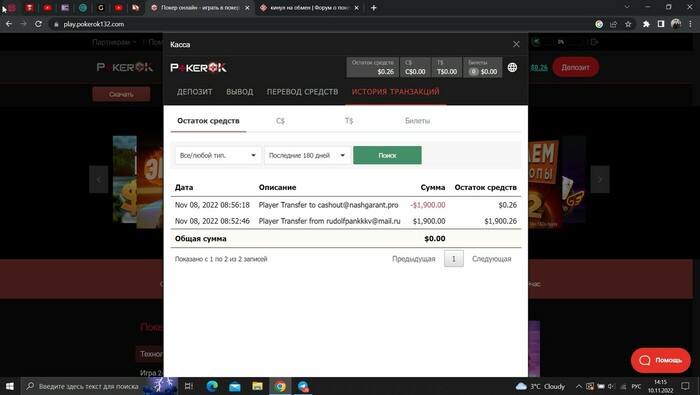Switch to the ДЕПОЗИТ tab
Screen dimensions: 700x395
tap(195, 92)
